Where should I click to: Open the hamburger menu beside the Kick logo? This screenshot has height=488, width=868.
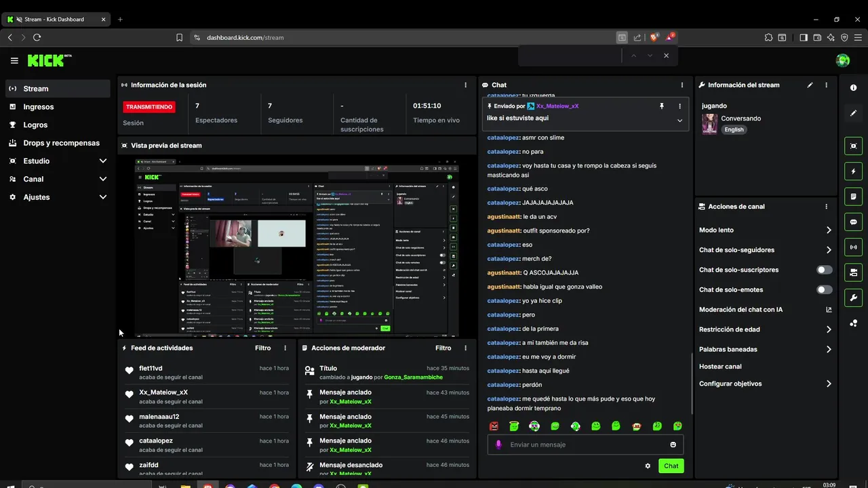(x=14, y=61)
